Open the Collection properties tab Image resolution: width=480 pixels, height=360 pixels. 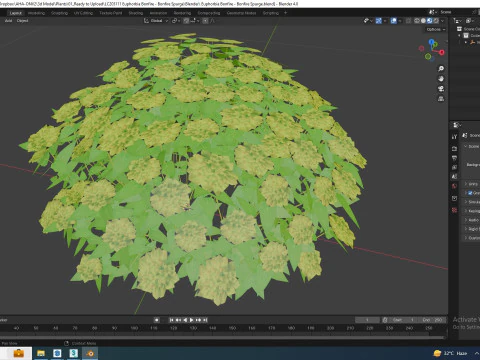coord(454,198)
